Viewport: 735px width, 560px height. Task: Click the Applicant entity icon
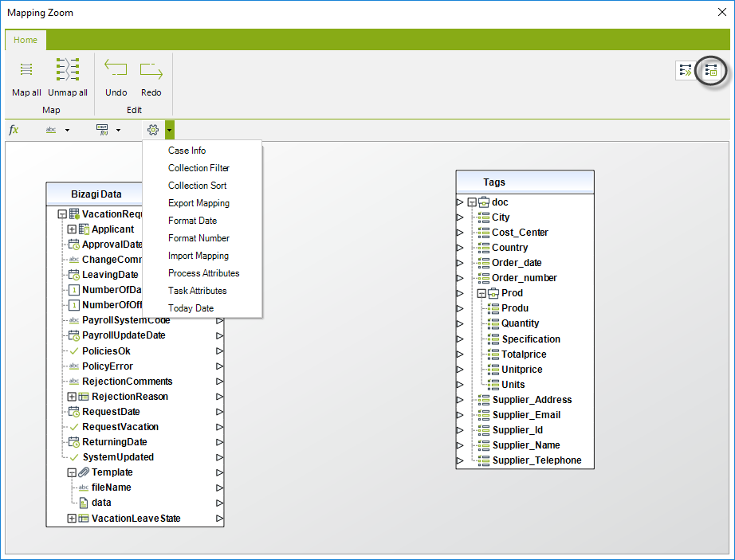click(84, 229)
